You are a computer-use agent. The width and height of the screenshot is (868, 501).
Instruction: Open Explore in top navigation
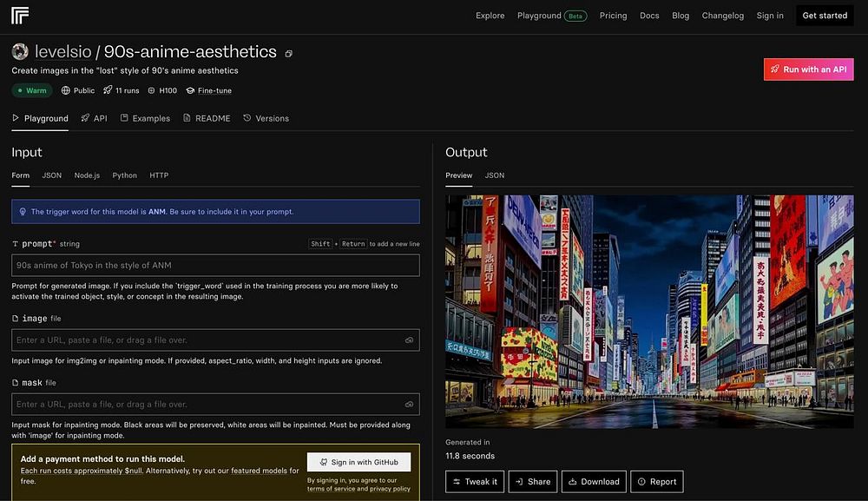point(490,16)
